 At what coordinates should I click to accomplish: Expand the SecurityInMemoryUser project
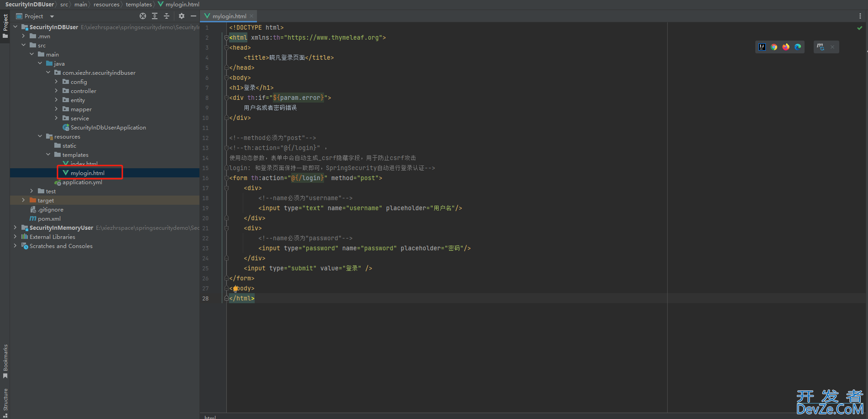tap(15, 228)
